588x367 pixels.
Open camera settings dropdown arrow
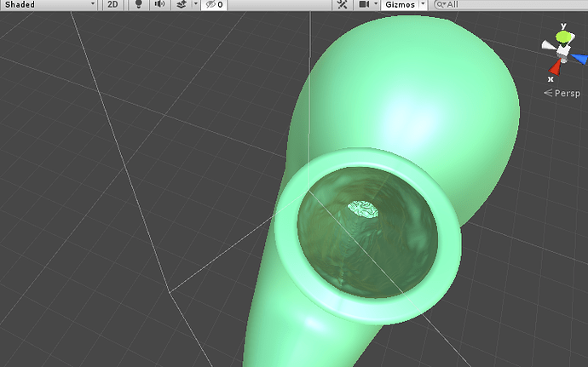tap(376, 4)
